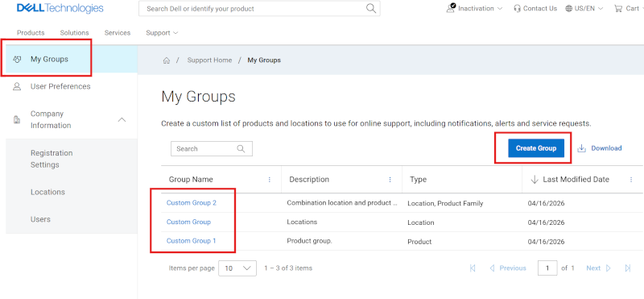Click the globe icon for US/EN
644x299 pixels.
(x=569, y=9)
